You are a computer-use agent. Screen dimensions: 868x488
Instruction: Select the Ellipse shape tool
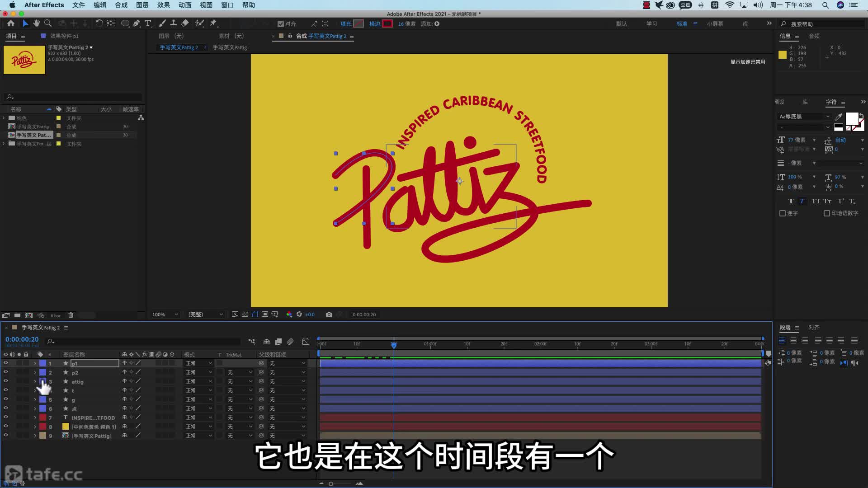tap(125, 23)
